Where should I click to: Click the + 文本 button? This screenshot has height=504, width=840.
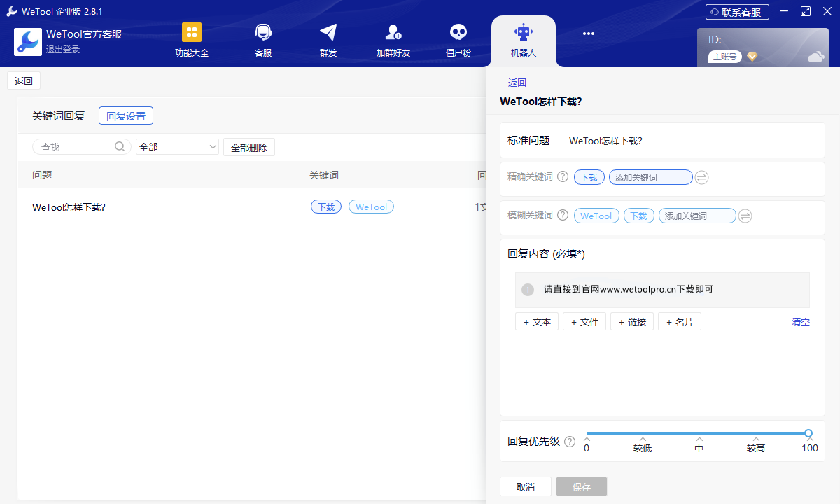pos(537,322)
